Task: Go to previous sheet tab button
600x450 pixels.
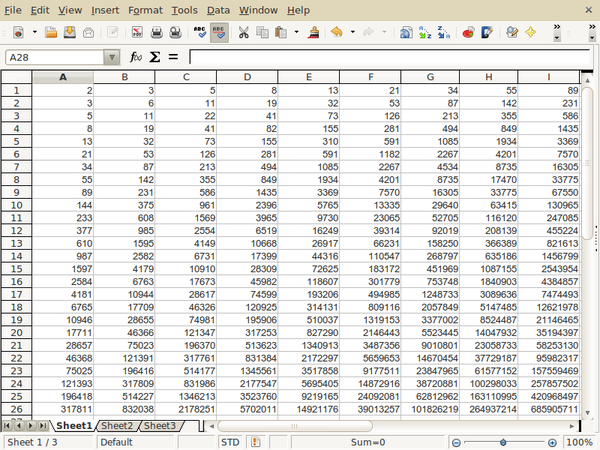Action: click(19, 426)
